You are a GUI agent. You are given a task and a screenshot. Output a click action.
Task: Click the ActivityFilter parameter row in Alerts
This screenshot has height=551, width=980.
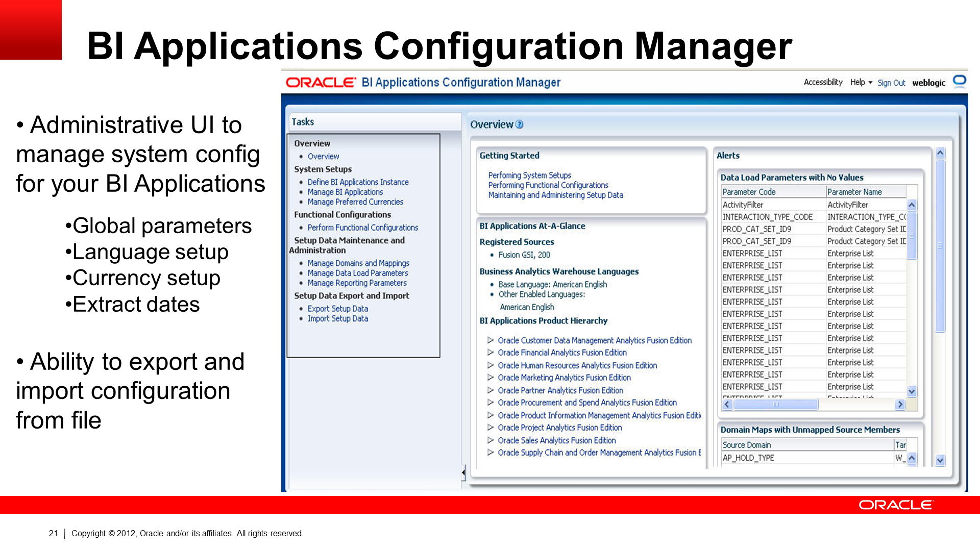(x=774, y=204)
